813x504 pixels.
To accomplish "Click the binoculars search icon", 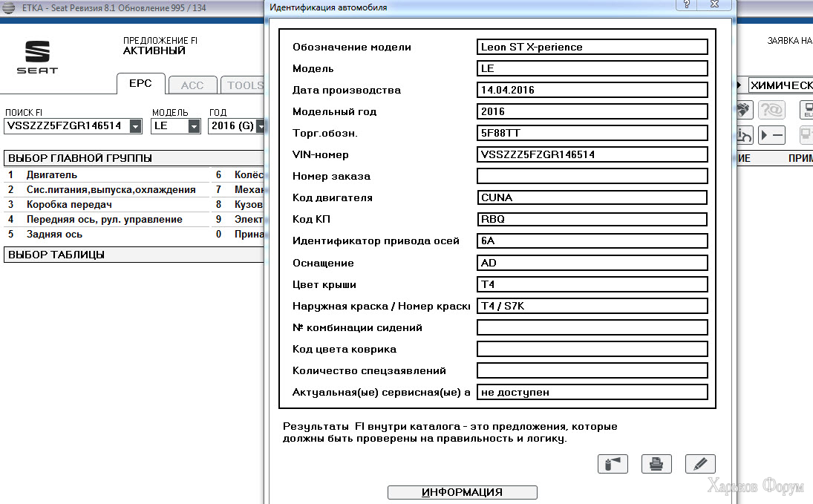I will [x=743, y=109].
